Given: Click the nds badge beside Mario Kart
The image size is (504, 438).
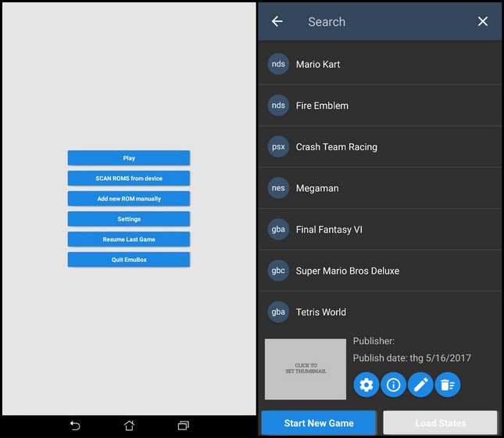Looking at the screenshot, I should (278, 64).
